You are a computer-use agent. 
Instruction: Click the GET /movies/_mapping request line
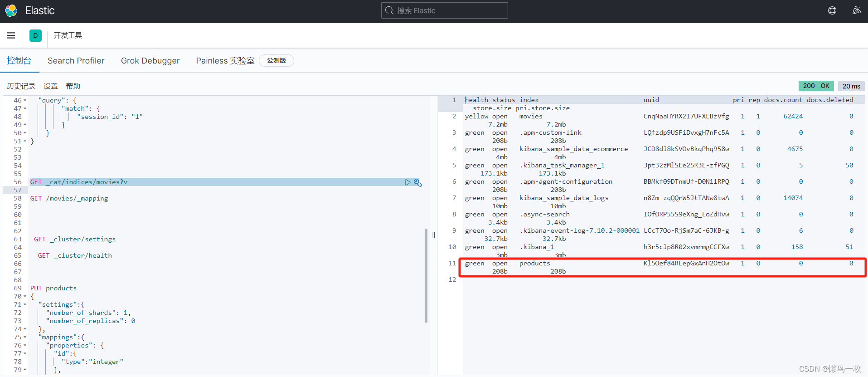[69, 198]
